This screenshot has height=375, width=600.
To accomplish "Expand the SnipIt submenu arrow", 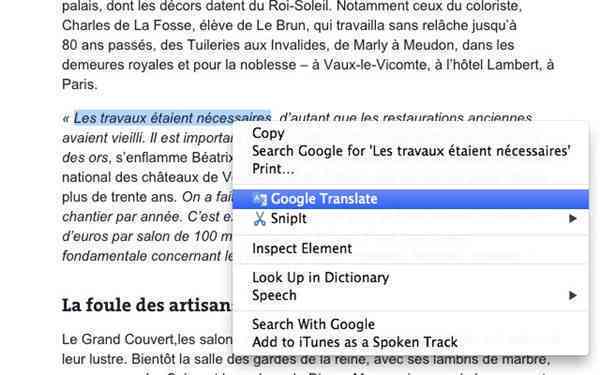I will tap(572, 218).
